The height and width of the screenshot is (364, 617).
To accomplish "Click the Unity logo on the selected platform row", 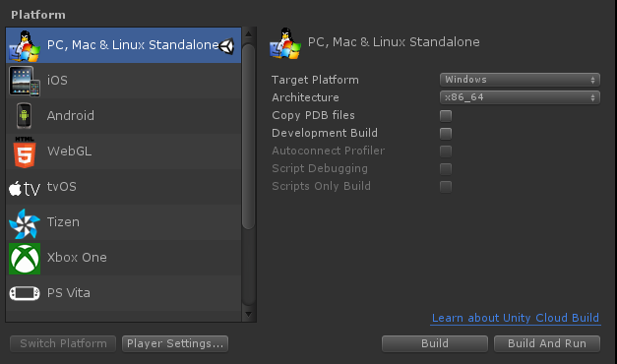I will 227,46.
